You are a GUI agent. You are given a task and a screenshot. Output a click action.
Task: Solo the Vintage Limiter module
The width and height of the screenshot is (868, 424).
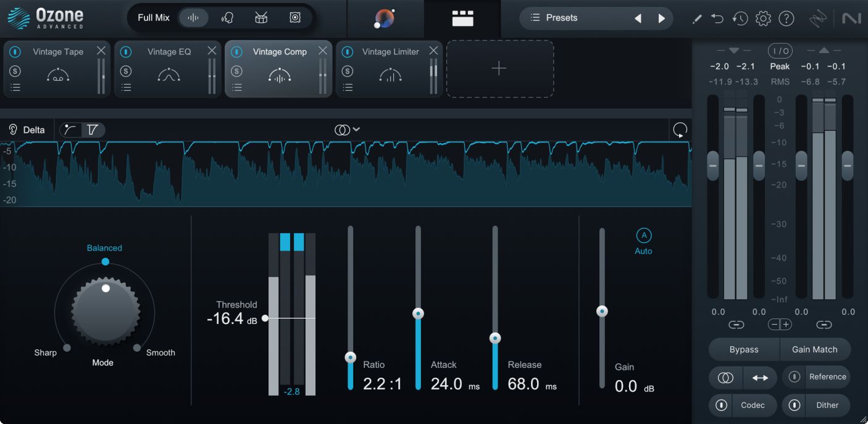coord(348,72)
